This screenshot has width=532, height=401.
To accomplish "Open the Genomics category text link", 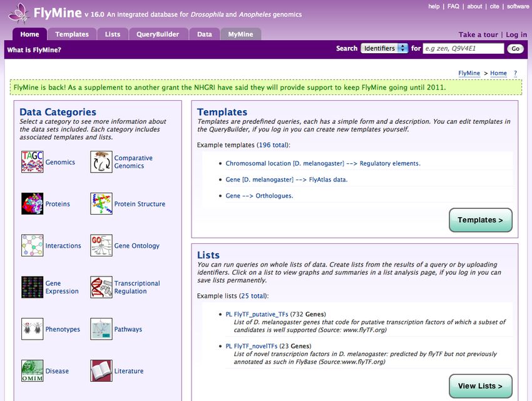I will (60, 162).
